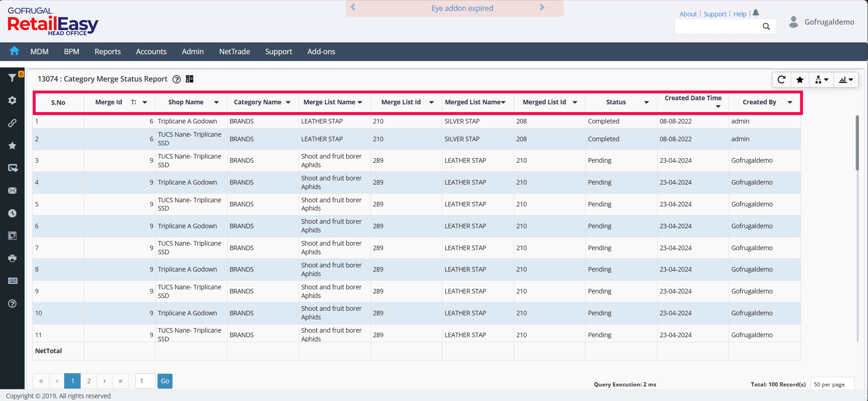868x401 pixels.
Task: Refresh the report with the reload icon
Action: pos(781,80)
